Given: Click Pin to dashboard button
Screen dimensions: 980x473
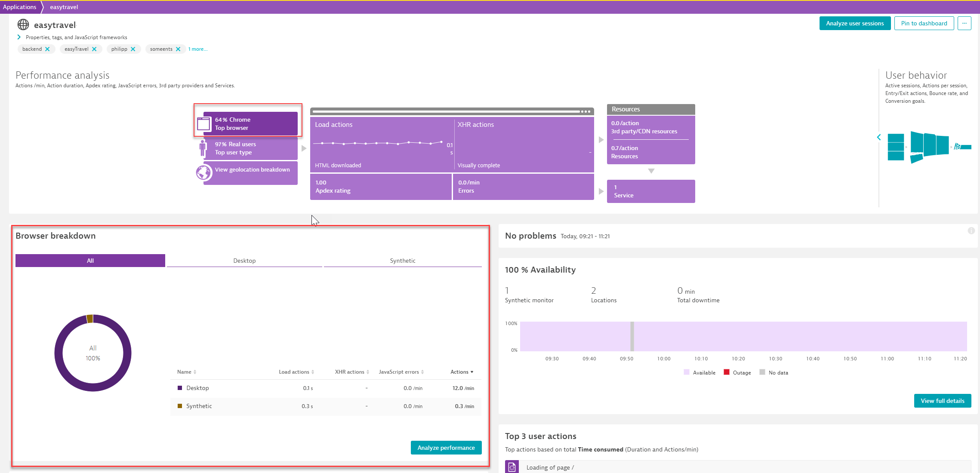Looking at the screenshot, I should (924, 23).
